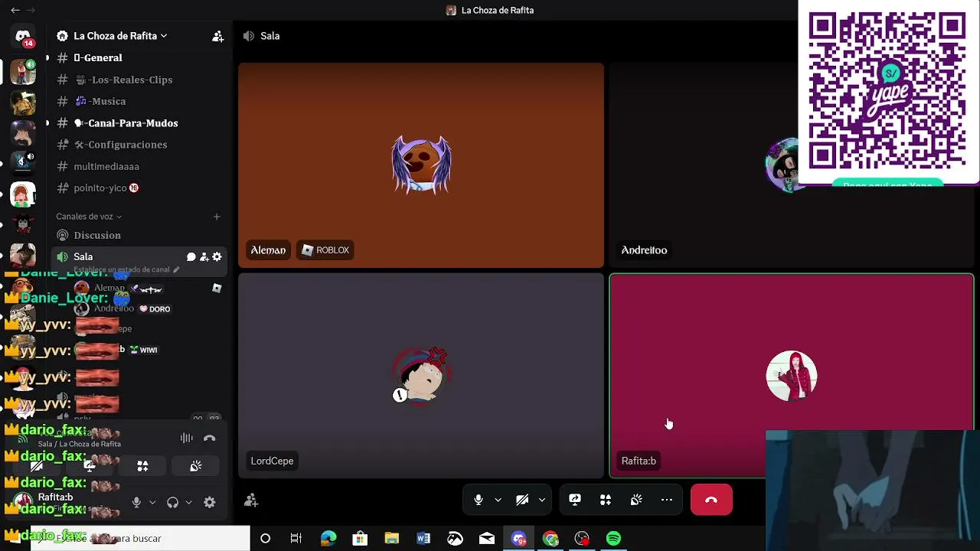Screen dimensions: 980x551
Task: Click the invite icon on the Sala channel row
Action: [x=204, y=257]
